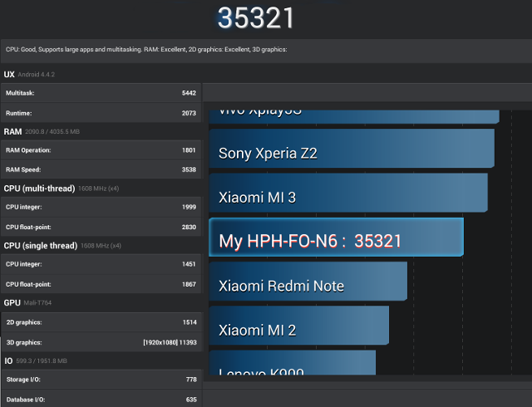Select single thread CPU float-point 1867 row
The width and height of the screenshot is (532, 407).
pos(101,284)
